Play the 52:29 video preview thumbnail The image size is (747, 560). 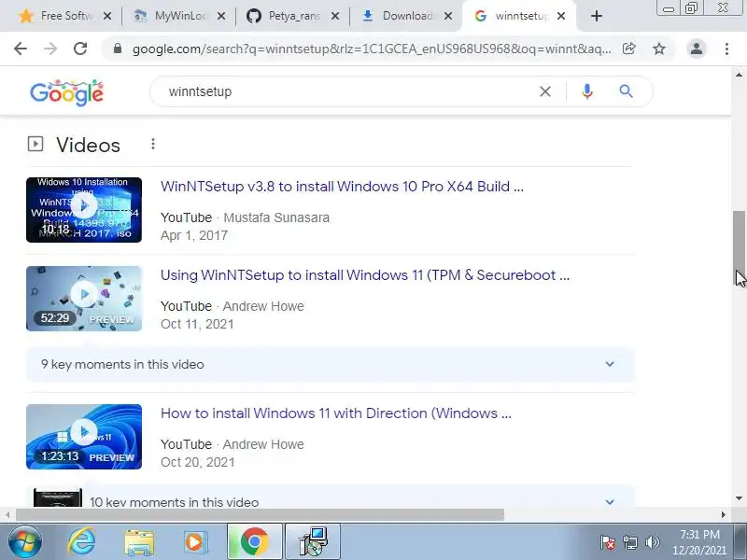(x=84, y=299)
